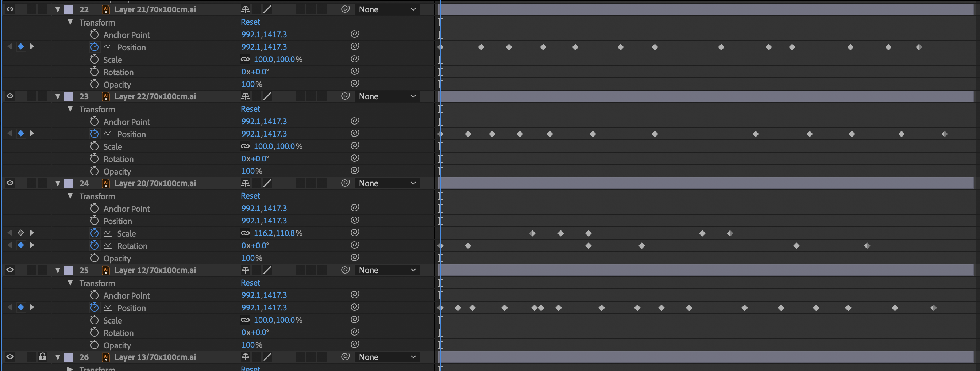Select layer name Layer 21/70x100cm.ai
The height and width of the screenshot is (371, 980).
click(x=155, y=9)
